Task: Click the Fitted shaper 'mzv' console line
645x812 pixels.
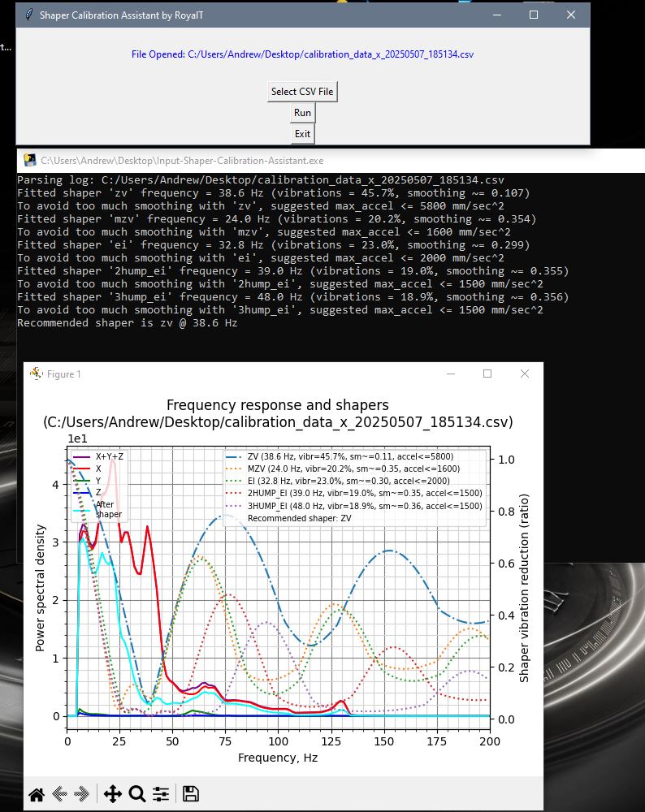Action: click(277, 219)
